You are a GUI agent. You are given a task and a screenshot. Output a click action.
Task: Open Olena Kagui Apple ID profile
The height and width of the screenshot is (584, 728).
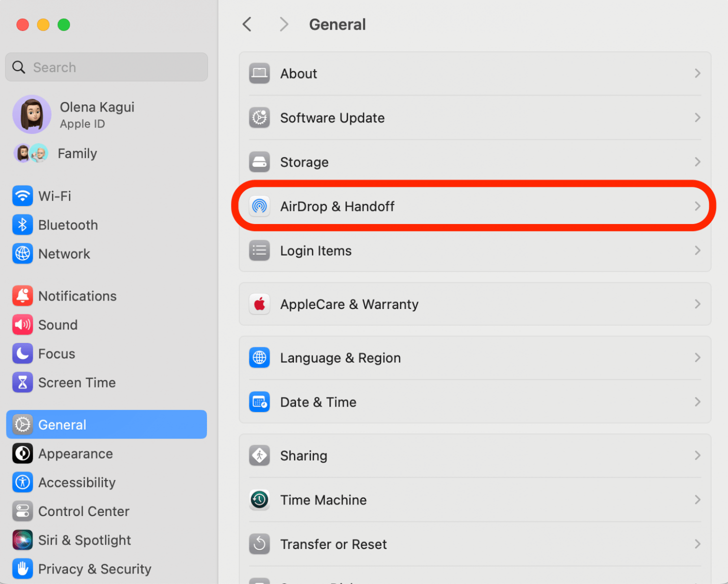click(97, 114)
